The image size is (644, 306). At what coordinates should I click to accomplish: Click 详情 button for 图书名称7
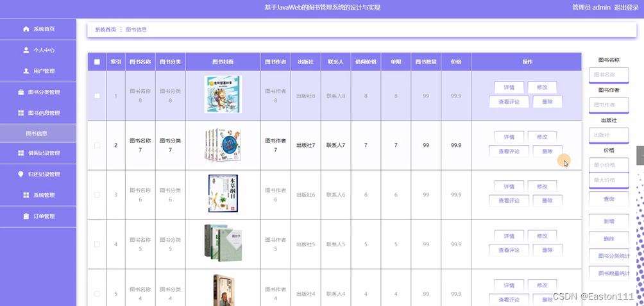[x=509, y=137]
